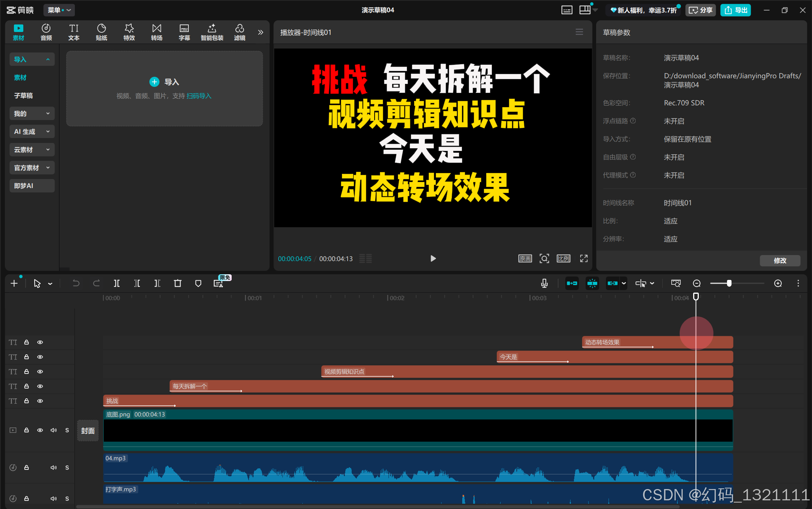
Task: Click the 修改 button in draft parameters
Action: click(780, 260)
